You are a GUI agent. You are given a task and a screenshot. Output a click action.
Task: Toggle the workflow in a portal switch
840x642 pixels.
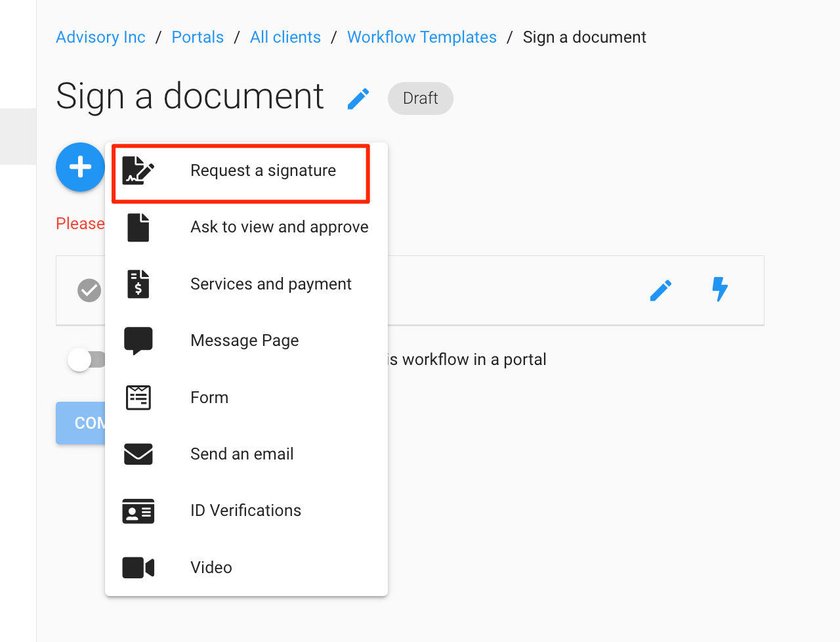point(86,360)
